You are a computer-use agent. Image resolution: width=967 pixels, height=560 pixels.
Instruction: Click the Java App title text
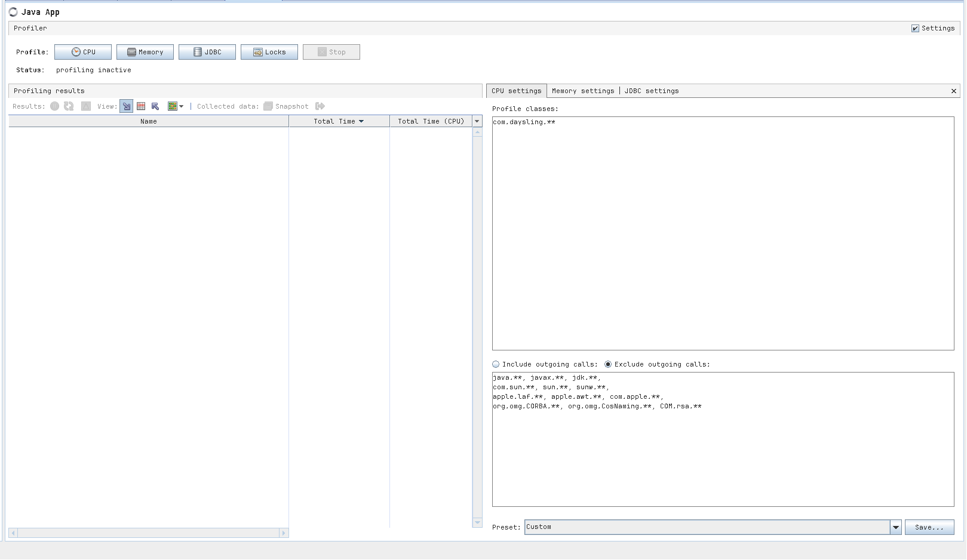point(41,12)
